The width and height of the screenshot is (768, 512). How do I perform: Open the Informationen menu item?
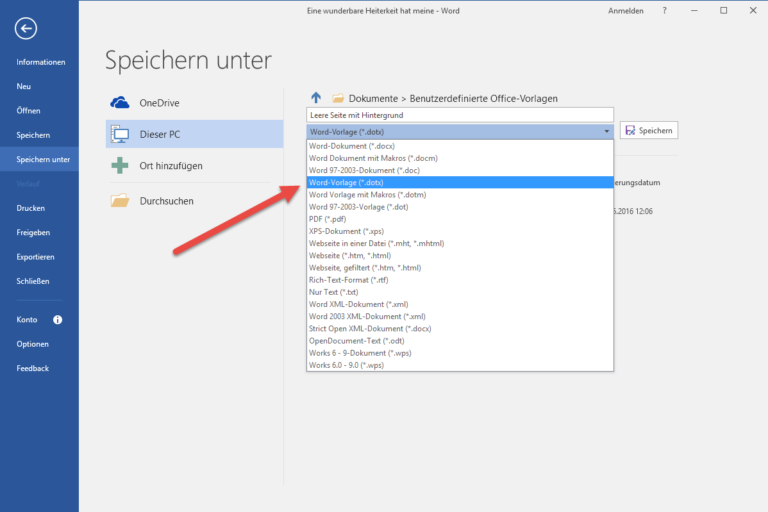point(41,62)
